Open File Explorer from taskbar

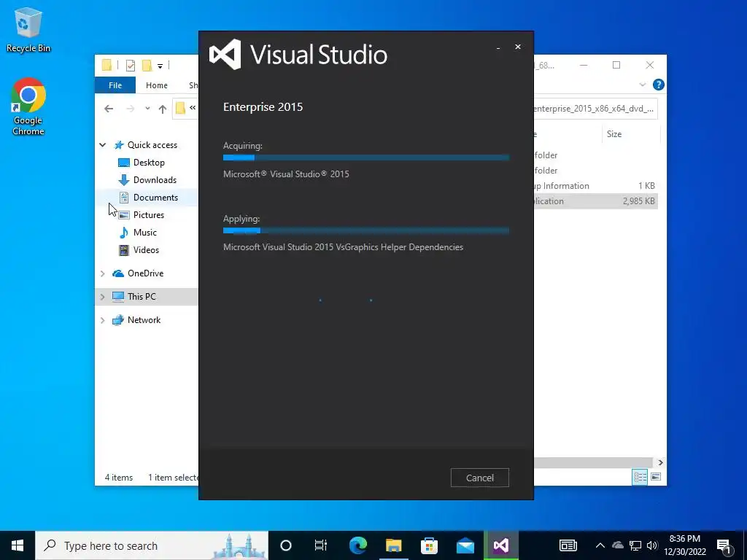394,545
